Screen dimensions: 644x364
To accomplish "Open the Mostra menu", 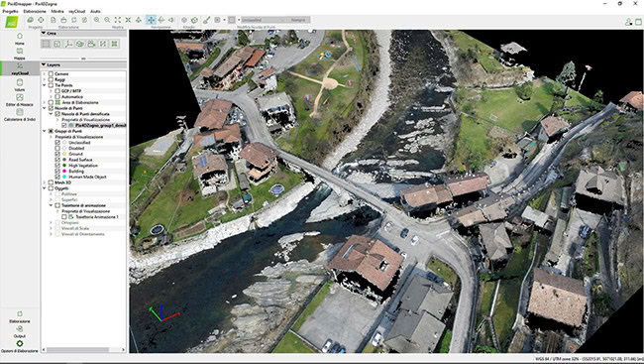I will coord(57,11).
